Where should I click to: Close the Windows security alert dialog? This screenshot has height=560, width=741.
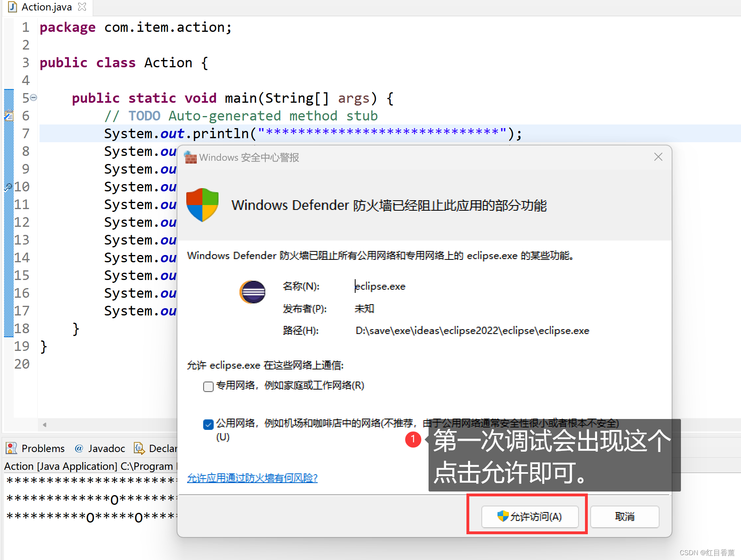[x=658, y=157]
